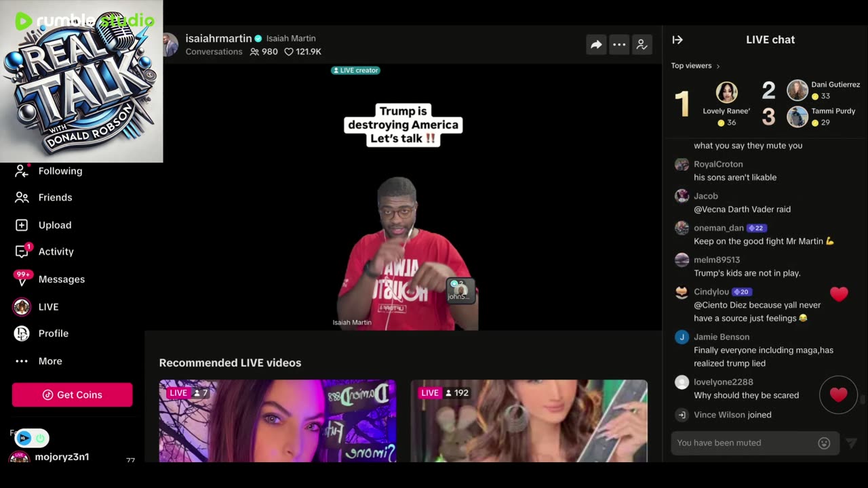Viewport: 868px width, 488px height.
Task: Click lovelyone2288's chat avatar
Action: click(x=682, y=382)
